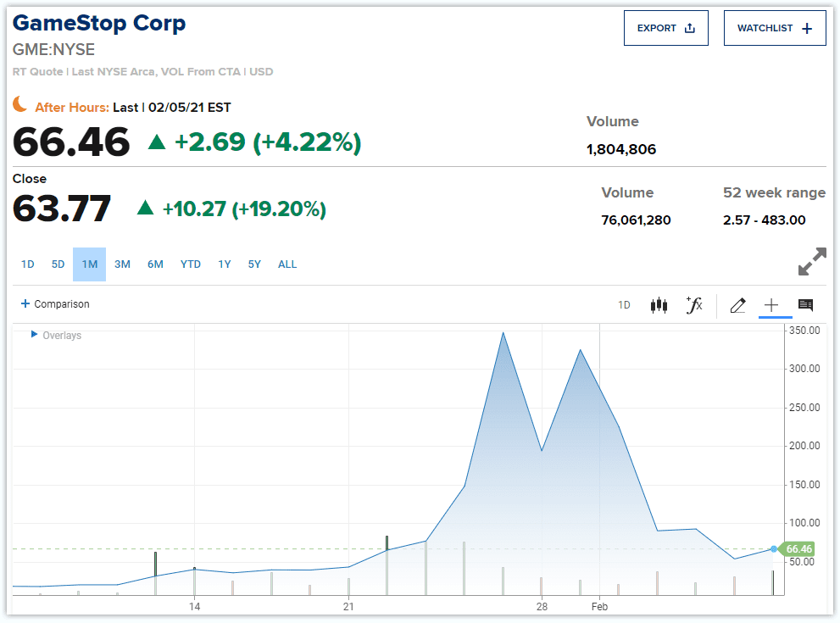Click the after hours volume 1,804,806
The width and height of the screenshot is (840, 623).
pos(621,149)
